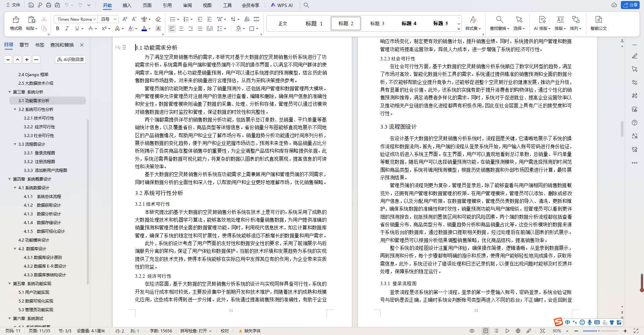Click the justify alignment icon
The image size is (644, 335).
200,29
